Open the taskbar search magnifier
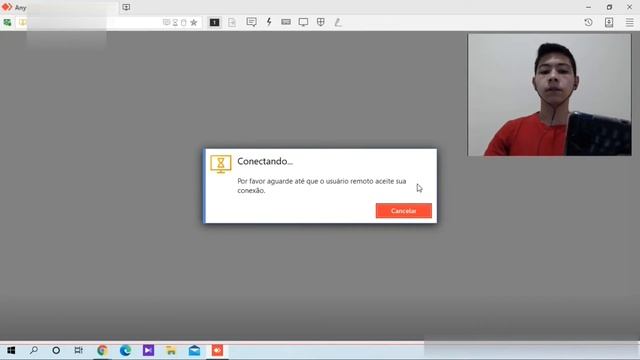This screenshot has width=640, height=360. click(x=33, y=350)
